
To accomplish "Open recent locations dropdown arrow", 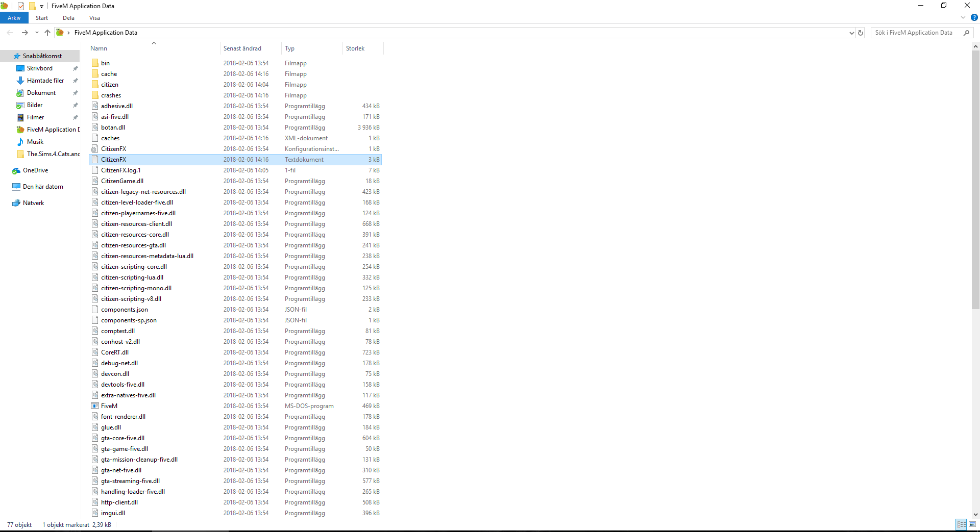I will (37, 33).
